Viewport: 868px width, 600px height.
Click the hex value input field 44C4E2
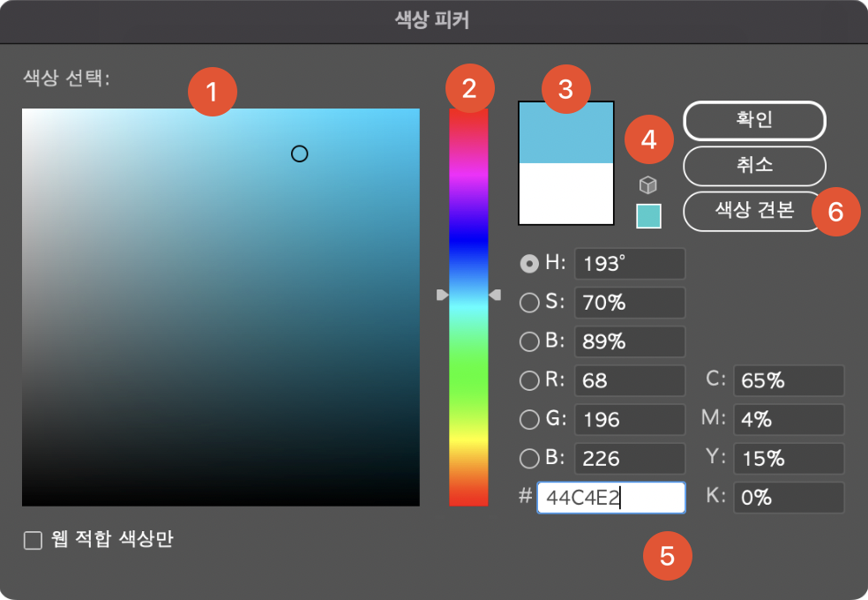pos(611,497)
